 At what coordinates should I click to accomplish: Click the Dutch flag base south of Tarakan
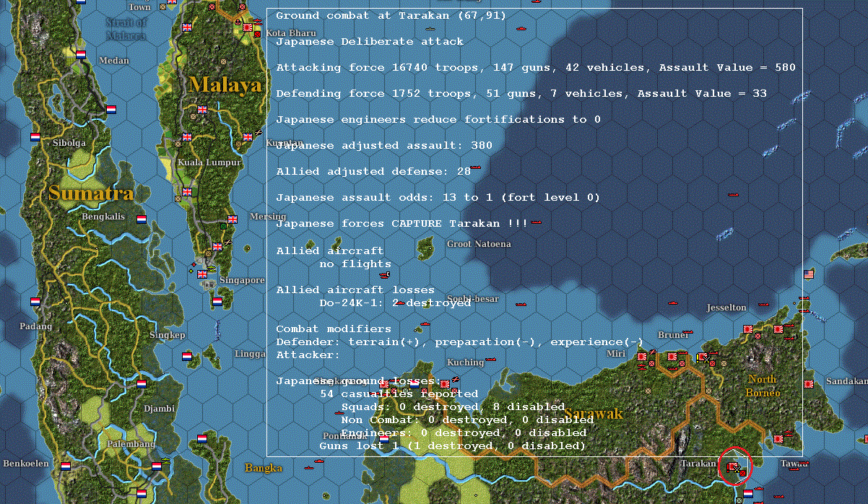tap(748, 494)
